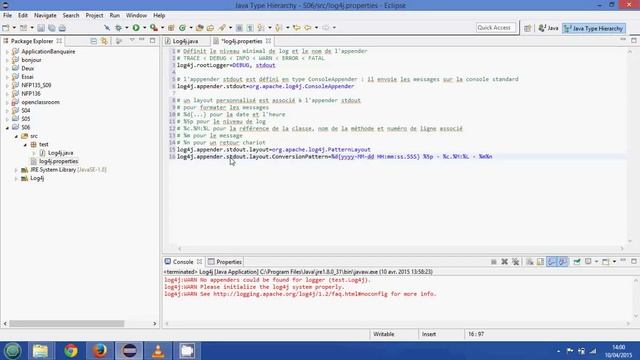The height and width of the screenshot is (360, 640).
Task: Click the Pin Console icon
Action: (577, 262)
